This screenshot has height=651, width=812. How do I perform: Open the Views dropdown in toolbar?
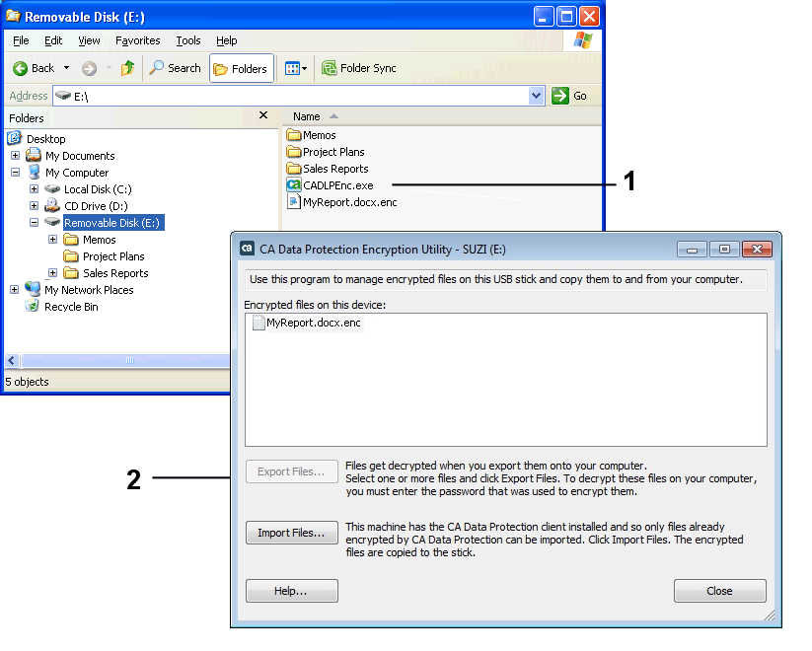(296, 68)
